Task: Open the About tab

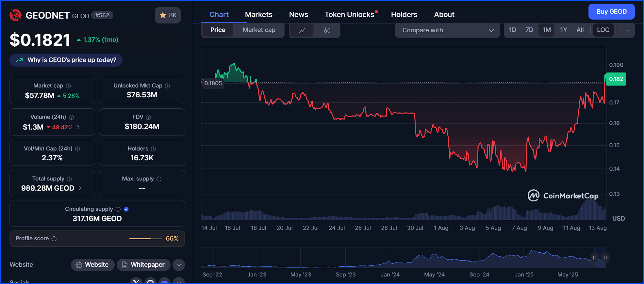Action: 444,15
